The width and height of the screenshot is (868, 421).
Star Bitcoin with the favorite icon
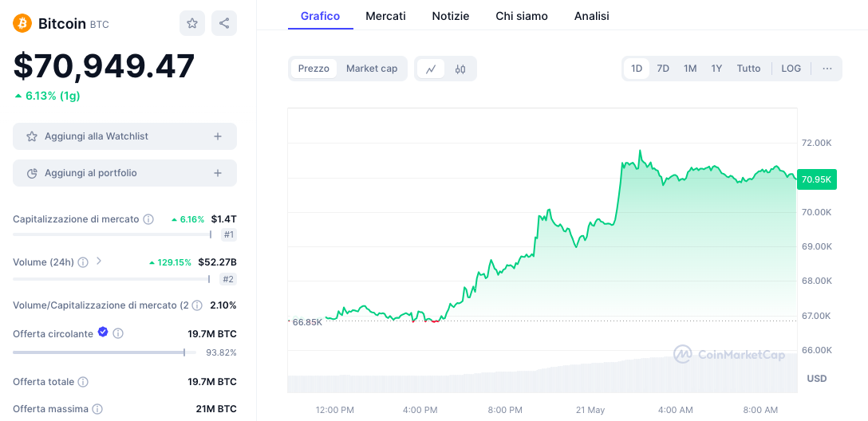point(192,23)
